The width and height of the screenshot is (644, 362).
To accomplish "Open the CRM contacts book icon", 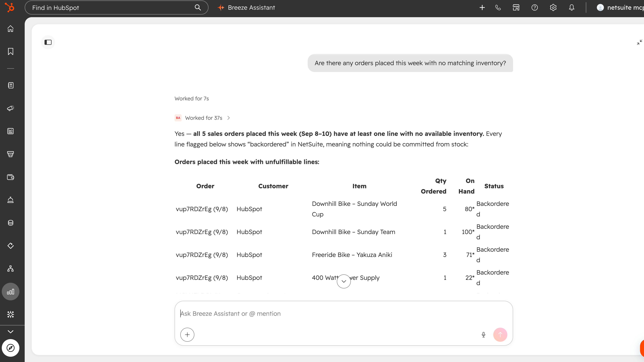I will (11, 85).
